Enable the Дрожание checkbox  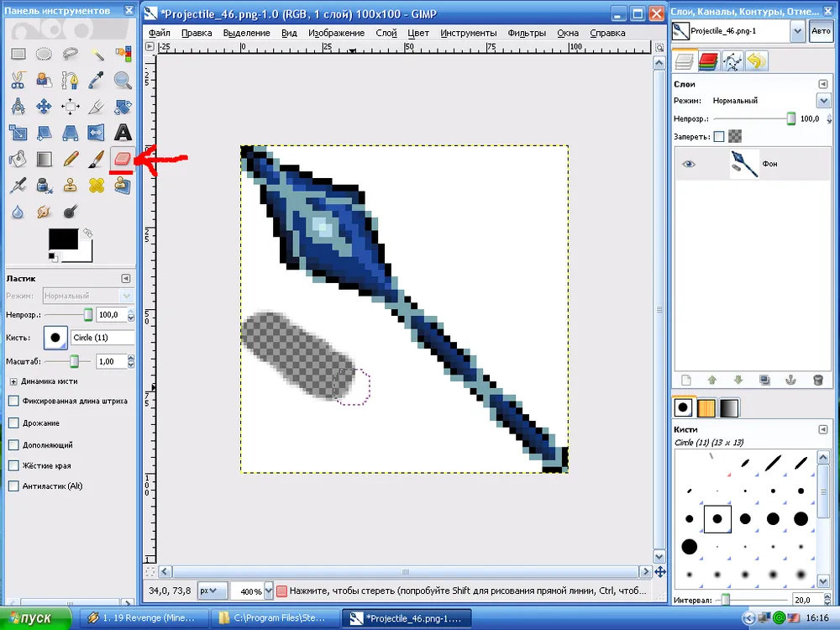click(13, 423)
